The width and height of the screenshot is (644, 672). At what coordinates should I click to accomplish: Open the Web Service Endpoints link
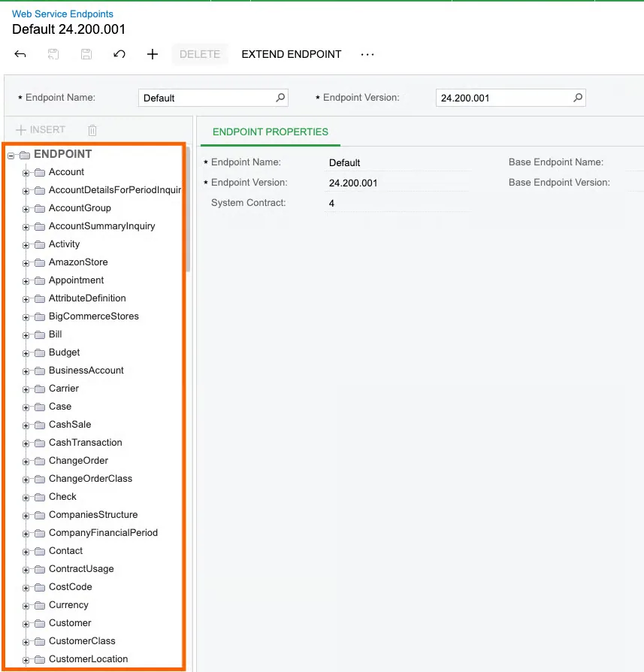[62, 14]
